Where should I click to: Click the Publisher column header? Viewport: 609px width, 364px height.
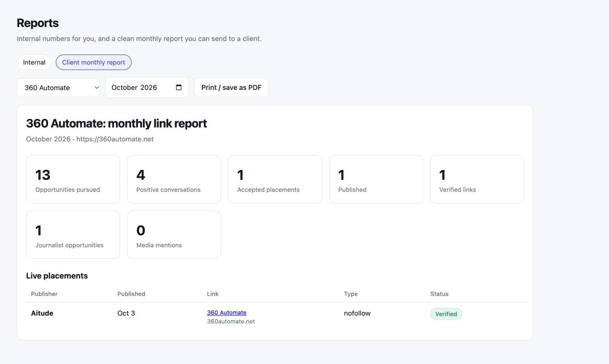[x=44, y=294]
